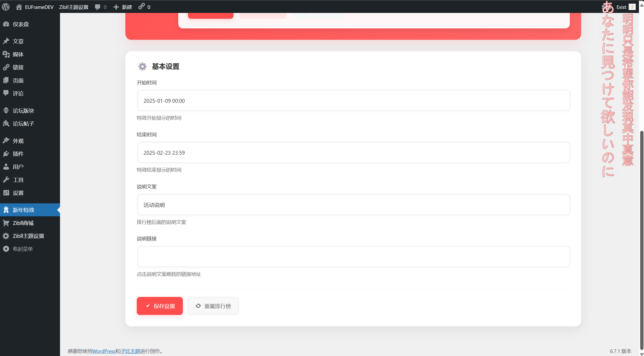
Task: Open 仪表盘 dashboard menu
Action: tap(21, 24)
